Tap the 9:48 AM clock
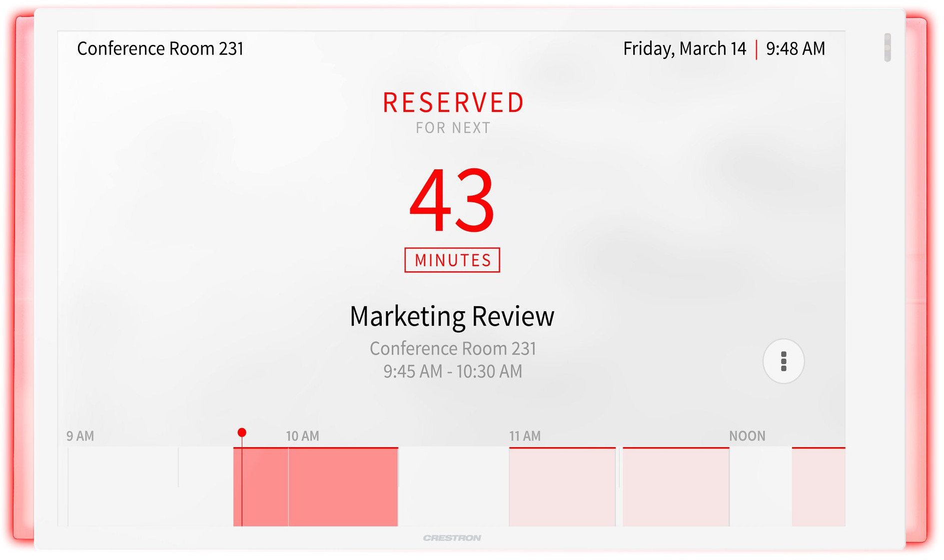The height and width of the screenshot is (560, 944). point(795,49)
